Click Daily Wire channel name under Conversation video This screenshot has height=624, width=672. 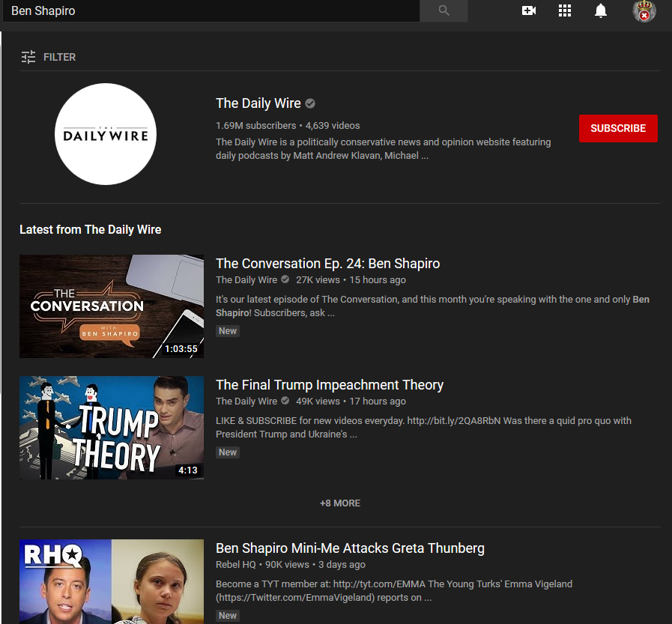point(246,280)
